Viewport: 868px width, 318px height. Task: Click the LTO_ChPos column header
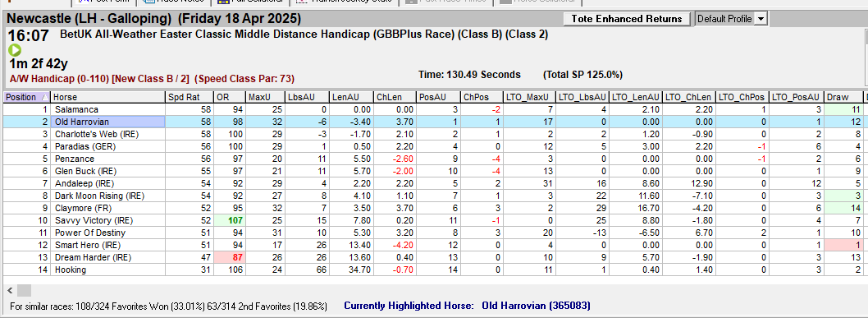coord(743,97)
